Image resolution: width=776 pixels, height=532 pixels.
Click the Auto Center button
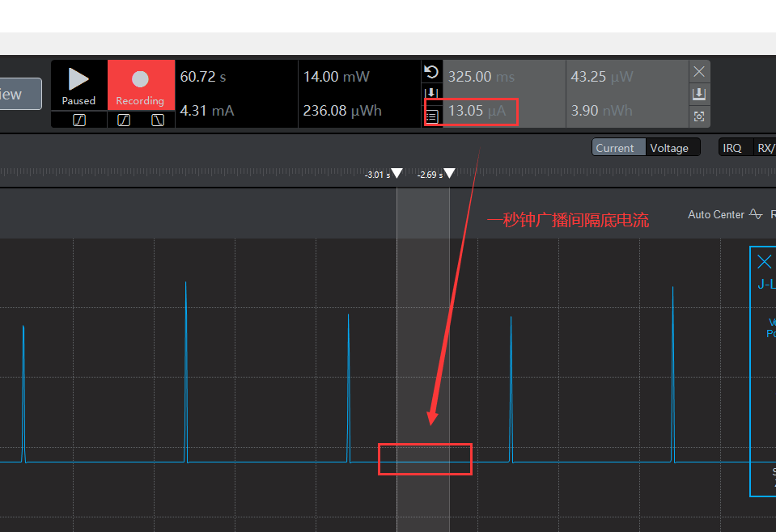(716, 214)
